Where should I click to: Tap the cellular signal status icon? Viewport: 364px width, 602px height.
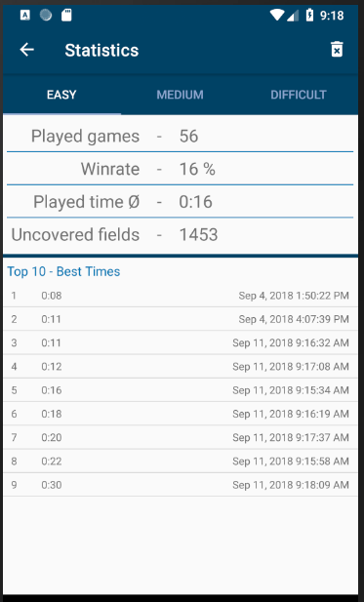click(x=293, y=16)
